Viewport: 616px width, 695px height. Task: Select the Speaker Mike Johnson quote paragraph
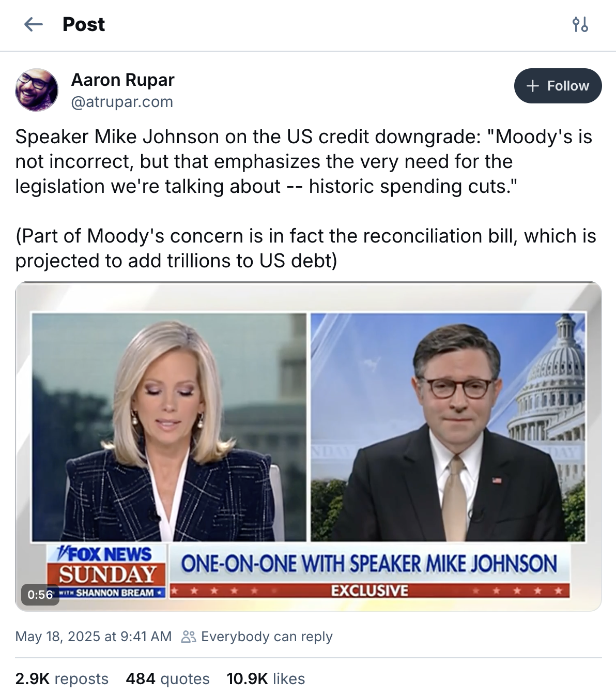(x=304, y=161)
